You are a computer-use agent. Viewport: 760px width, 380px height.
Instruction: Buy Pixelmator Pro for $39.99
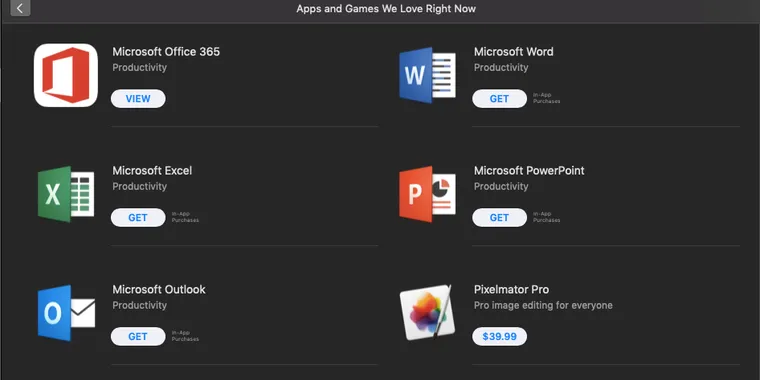(499, 336)
